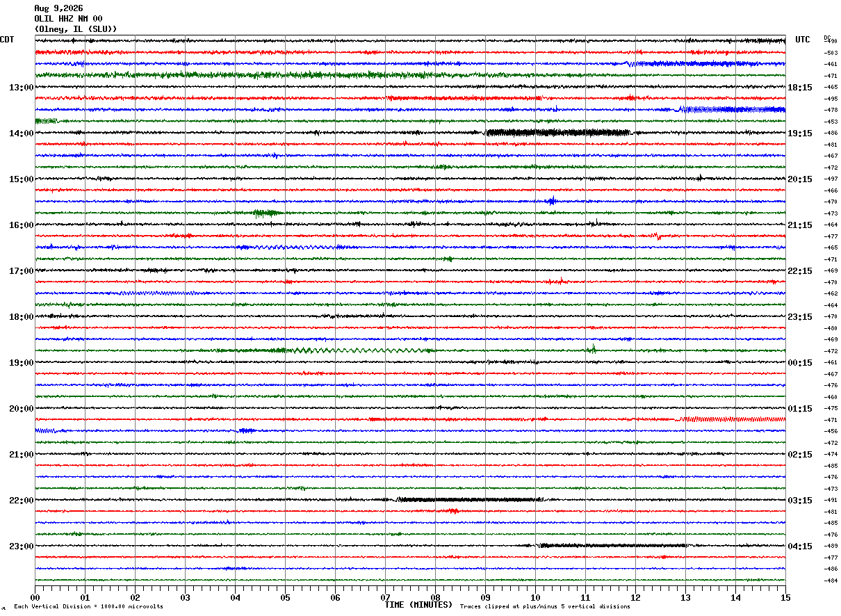
Task: Click the minute 15 tick on time axis
Action: (785, 597)
